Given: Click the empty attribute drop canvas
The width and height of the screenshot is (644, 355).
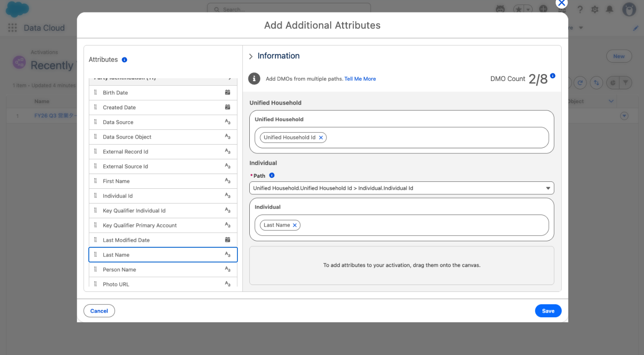Looking at the screenshot, I should 402,265.
